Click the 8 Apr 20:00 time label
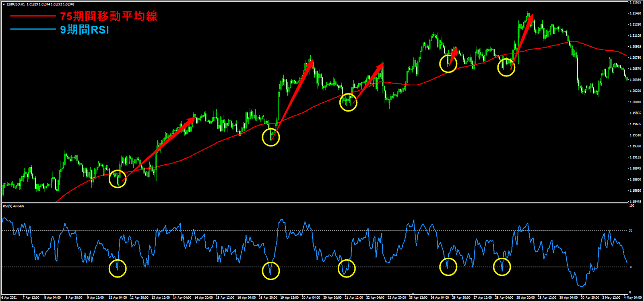Image resolution: width=644 pixels, height=302 pixels. pyautogui.click(x=74, y=298)
